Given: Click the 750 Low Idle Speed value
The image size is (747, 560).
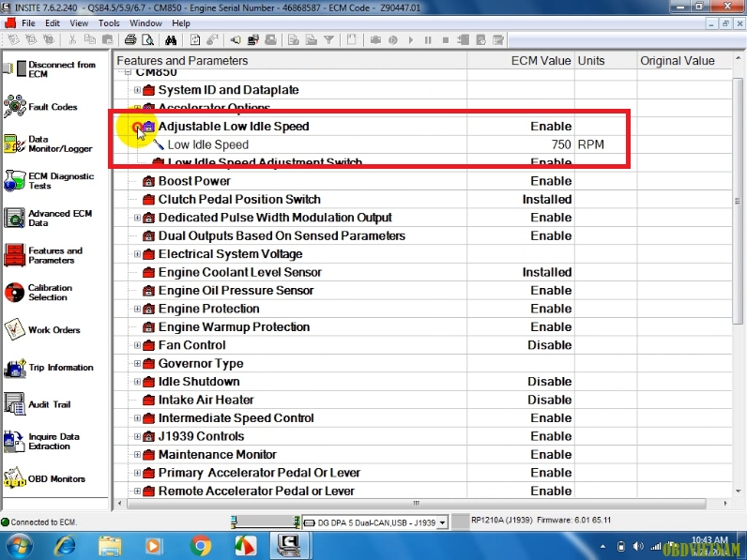Looking at the screenshot, I should coord(561,144).
